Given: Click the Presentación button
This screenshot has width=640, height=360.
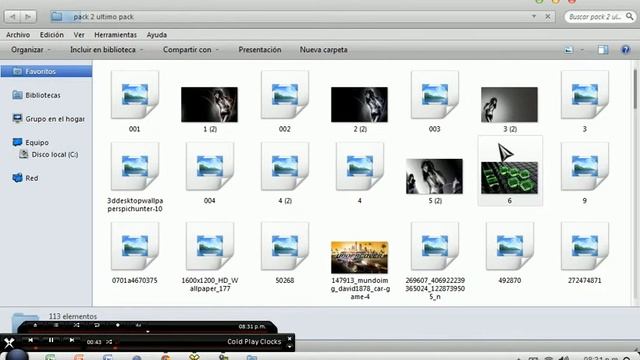Looking at the screenshot, I should coord(260,50).
